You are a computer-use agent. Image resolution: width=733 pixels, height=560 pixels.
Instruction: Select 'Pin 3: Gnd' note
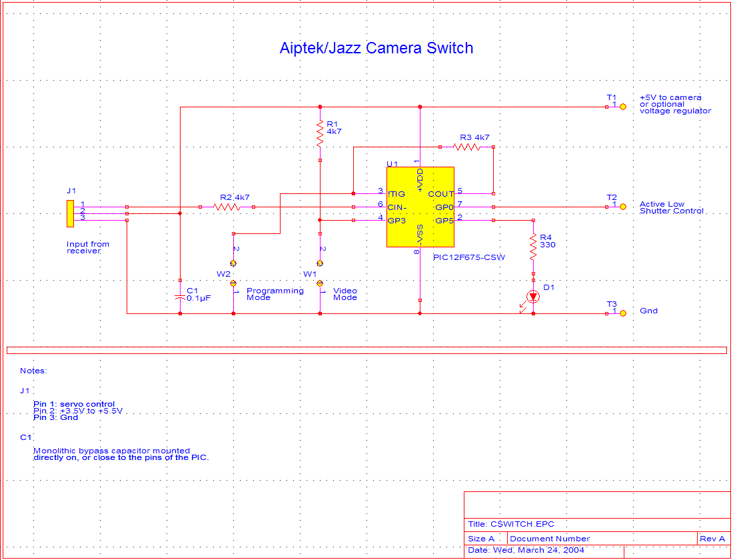(x=55, y=417)
